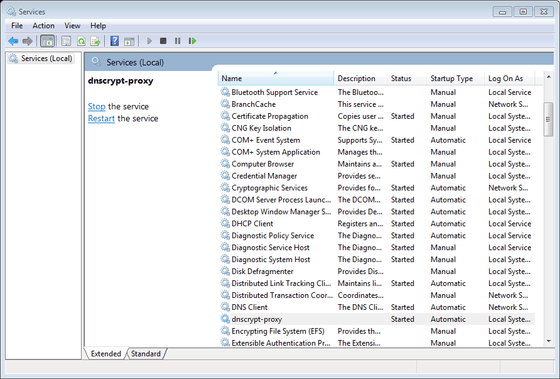
Task: Click the Refresh toolbar icon
Action: pos(81,41)
